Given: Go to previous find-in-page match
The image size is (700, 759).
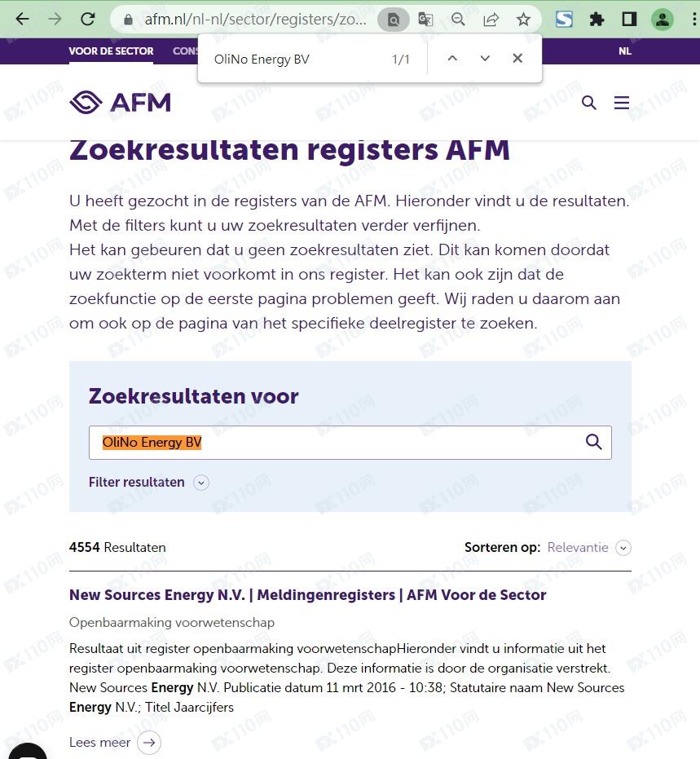Looking at the screenshot, I should coord(452,59).
